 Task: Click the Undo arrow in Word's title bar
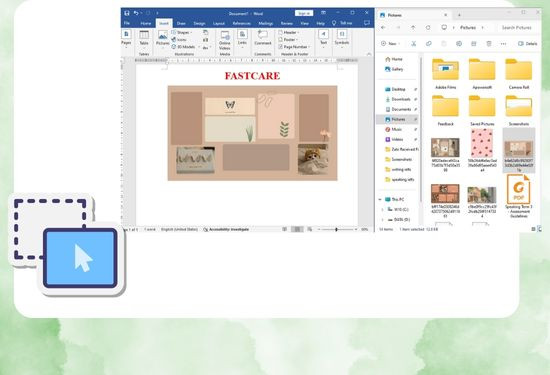tap(136, 13)
